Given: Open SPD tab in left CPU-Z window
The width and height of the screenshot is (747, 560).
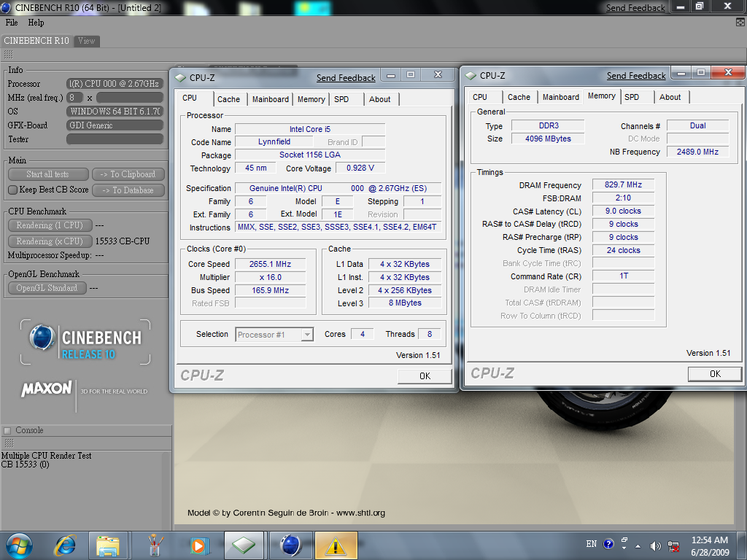Looking at the screenshot, I should pos(341,99).
